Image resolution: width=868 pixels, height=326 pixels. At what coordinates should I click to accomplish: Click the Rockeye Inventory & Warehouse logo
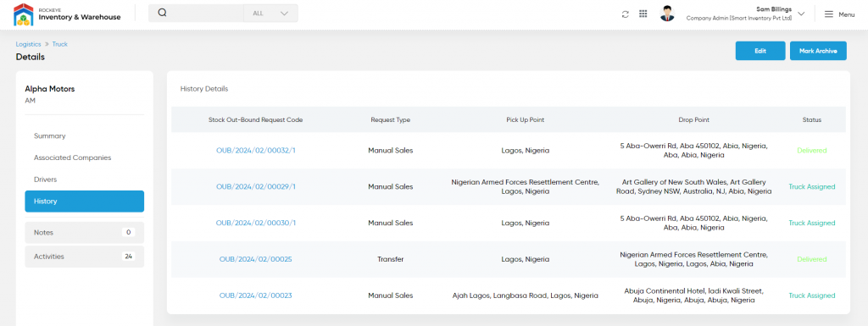click(x=67, y=14)
